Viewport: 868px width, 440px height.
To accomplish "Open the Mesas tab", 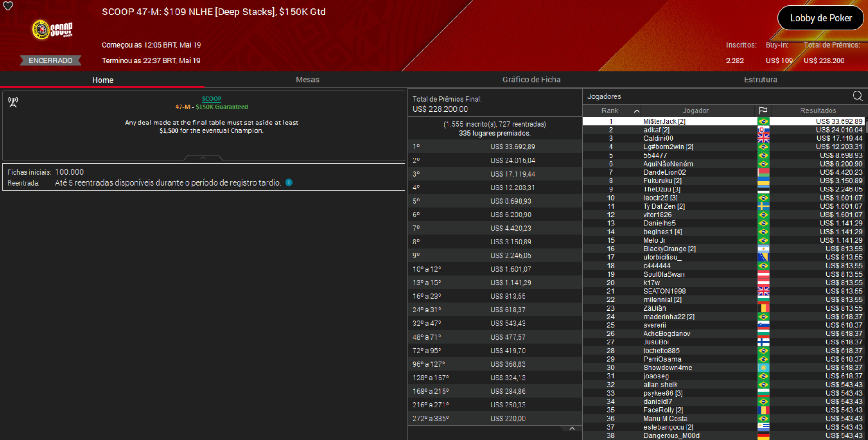I will 307,80.
